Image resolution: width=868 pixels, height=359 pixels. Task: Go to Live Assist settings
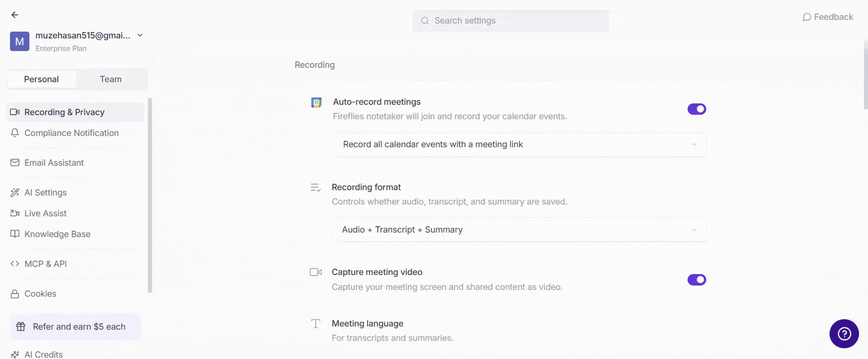point(75,213)
